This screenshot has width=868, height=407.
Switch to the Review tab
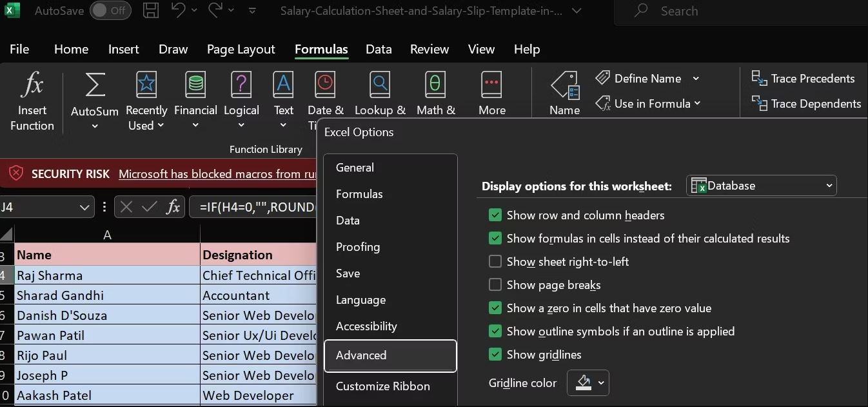(429, 49)
